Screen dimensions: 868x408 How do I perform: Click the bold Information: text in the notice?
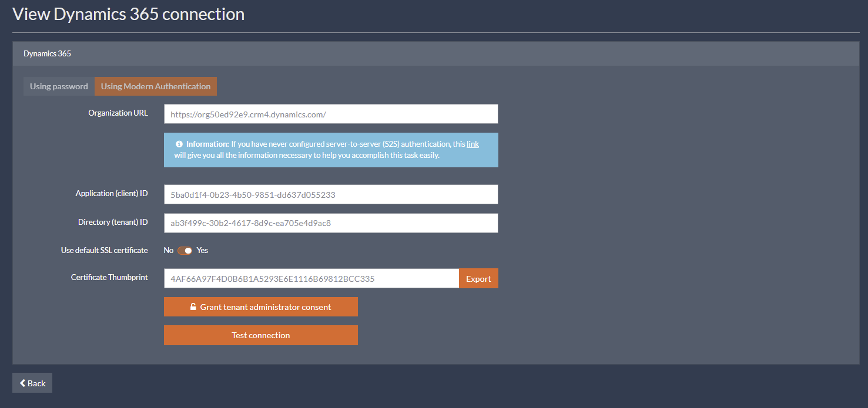[x=207, y=144]
